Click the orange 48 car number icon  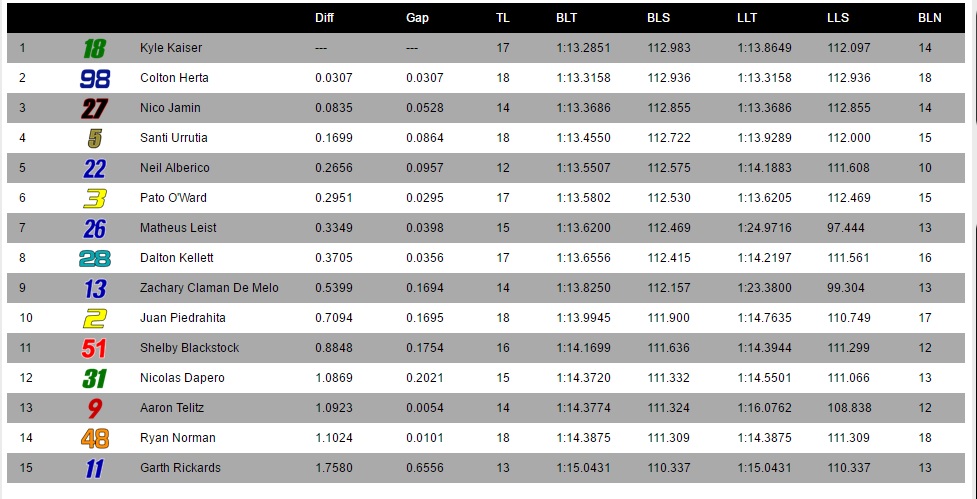coord(95,439)
